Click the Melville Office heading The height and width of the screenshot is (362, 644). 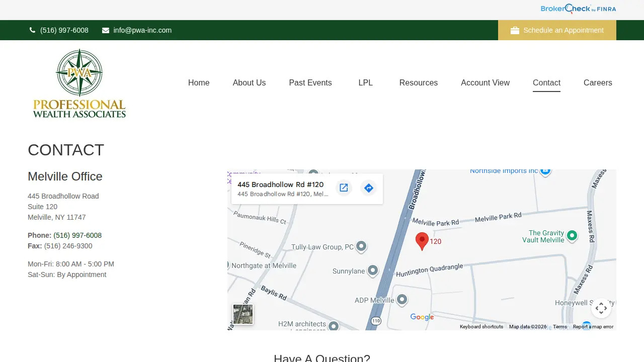[65, 176]
